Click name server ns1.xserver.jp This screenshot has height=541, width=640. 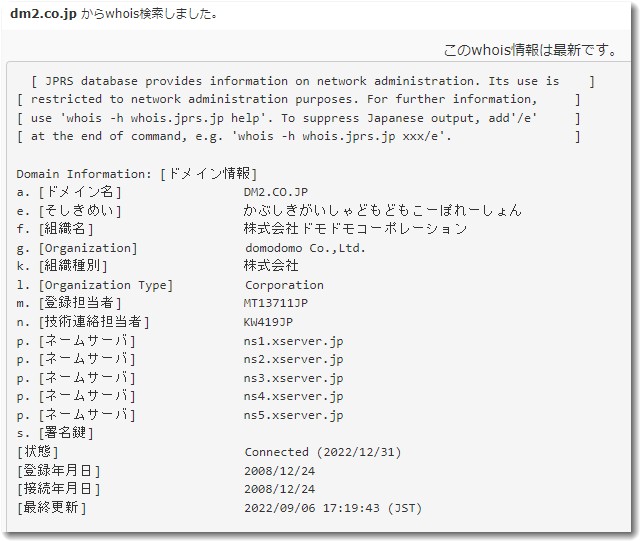tap(293, 341)
